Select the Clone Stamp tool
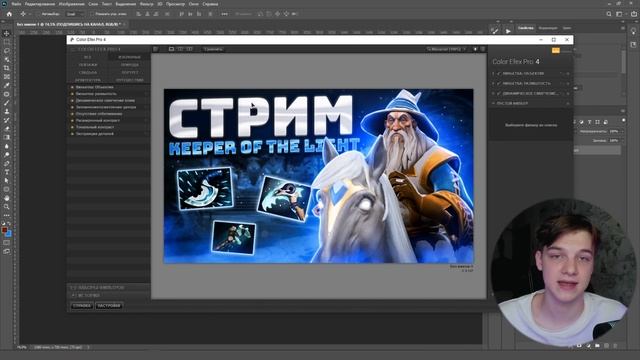Image resolution: width=640 pixels, height=360 pixels. click(7, 111)
